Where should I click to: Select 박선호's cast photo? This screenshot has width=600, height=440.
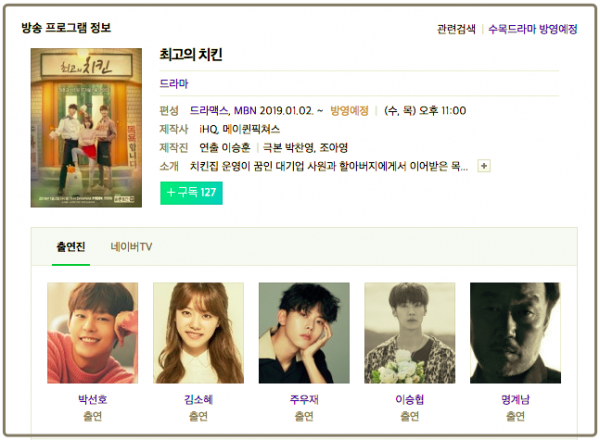click(x=93, y=333)
